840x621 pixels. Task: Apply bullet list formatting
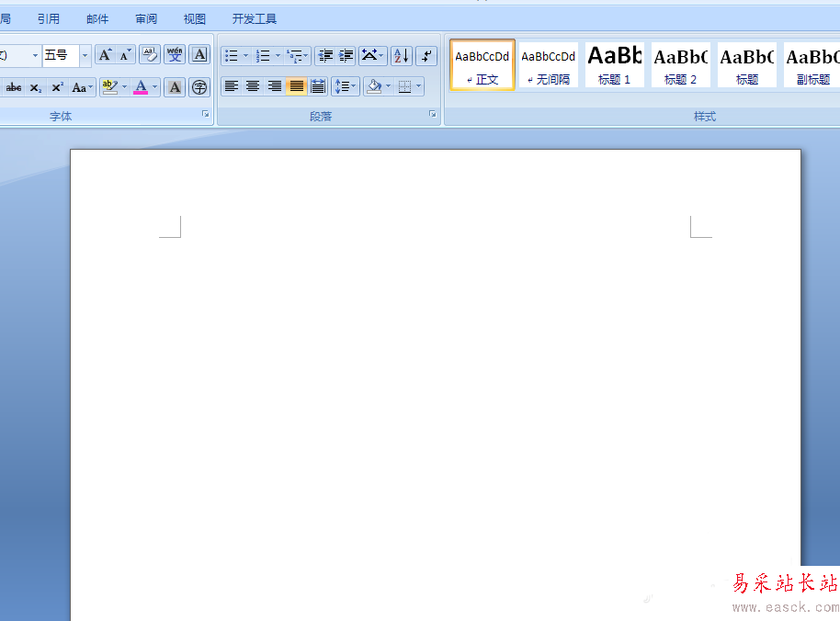232,56
